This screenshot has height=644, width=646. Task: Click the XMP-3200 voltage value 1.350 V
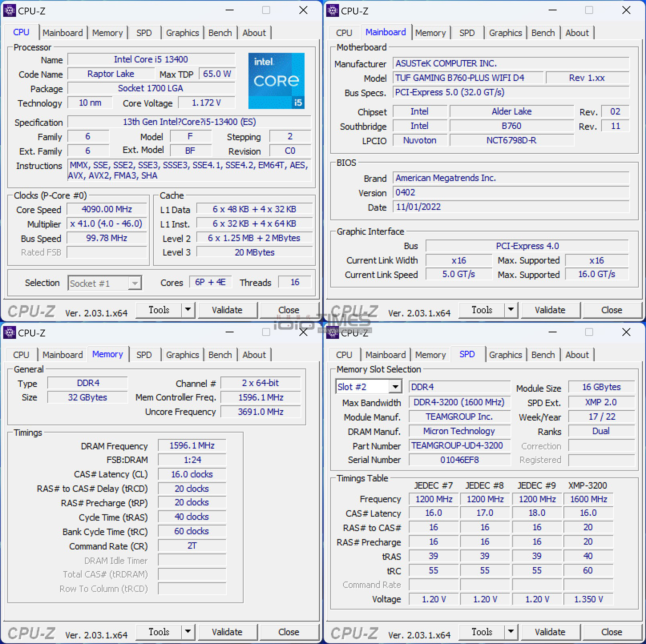588,599
